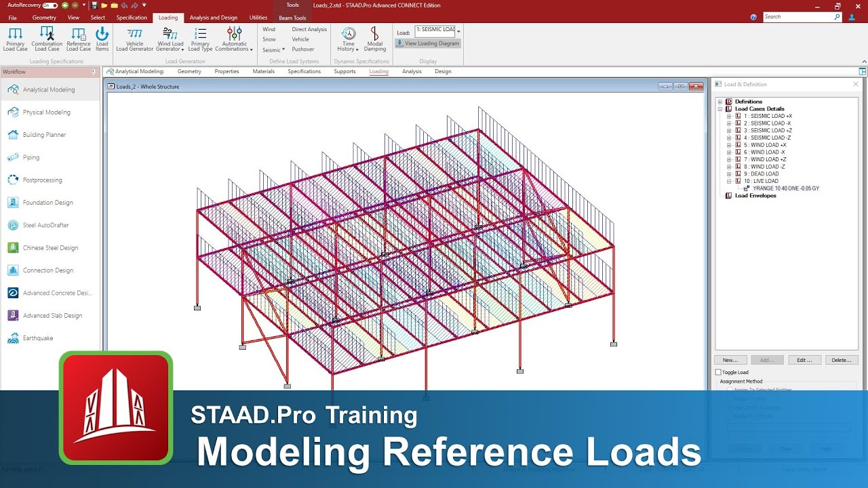Launch the Vehicle Load Generator
This screenshot has height=488, width=868.
click(135, 39)
